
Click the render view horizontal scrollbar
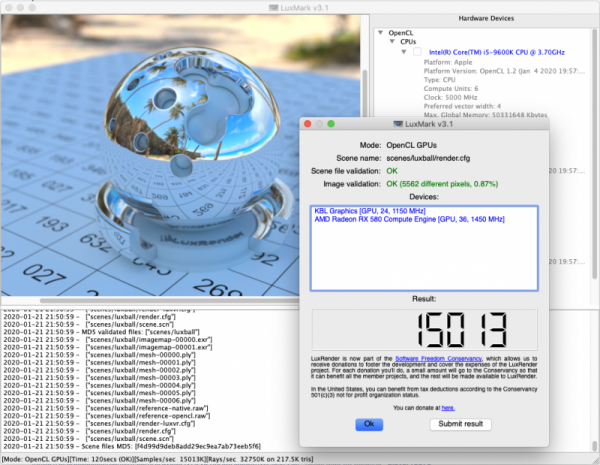click(169, 301)
